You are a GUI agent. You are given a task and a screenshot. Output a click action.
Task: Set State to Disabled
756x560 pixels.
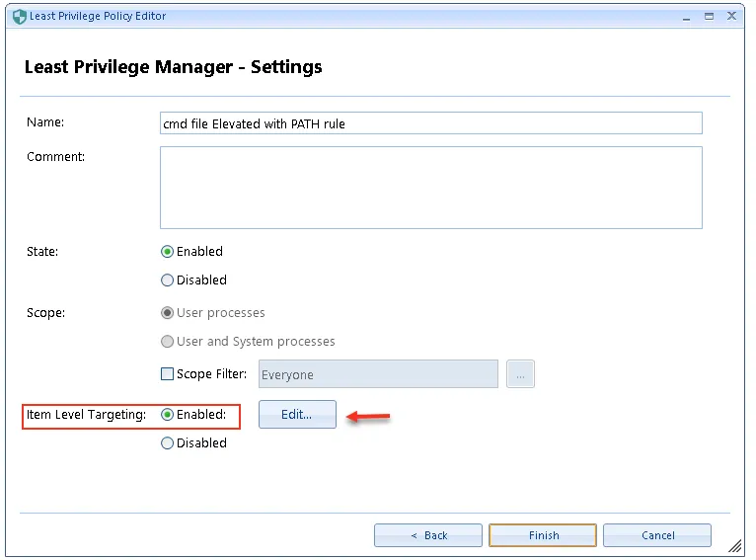click(168, 280)
